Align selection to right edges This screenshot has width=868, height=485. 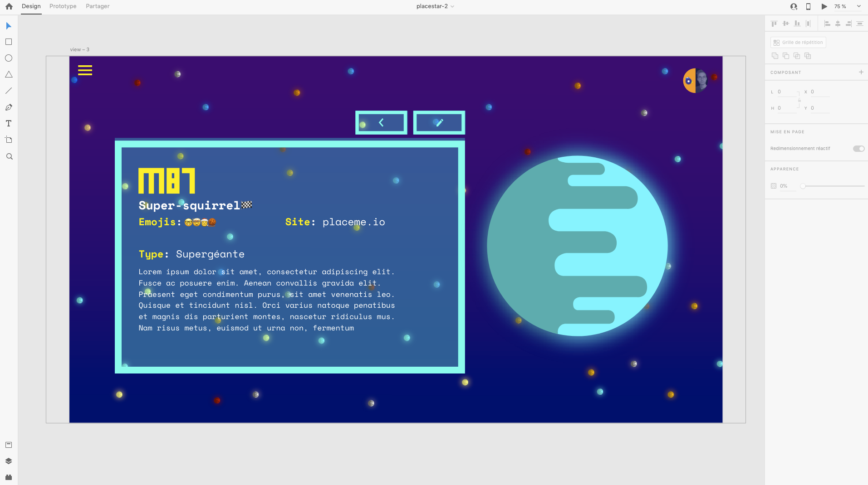[x=848, y=24]
